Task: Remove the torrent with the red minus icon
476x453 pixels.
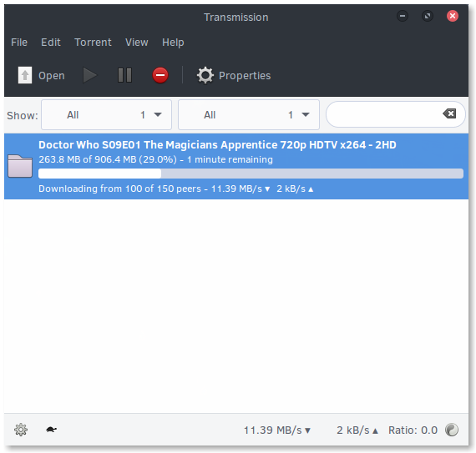Action: coord(160,75)
